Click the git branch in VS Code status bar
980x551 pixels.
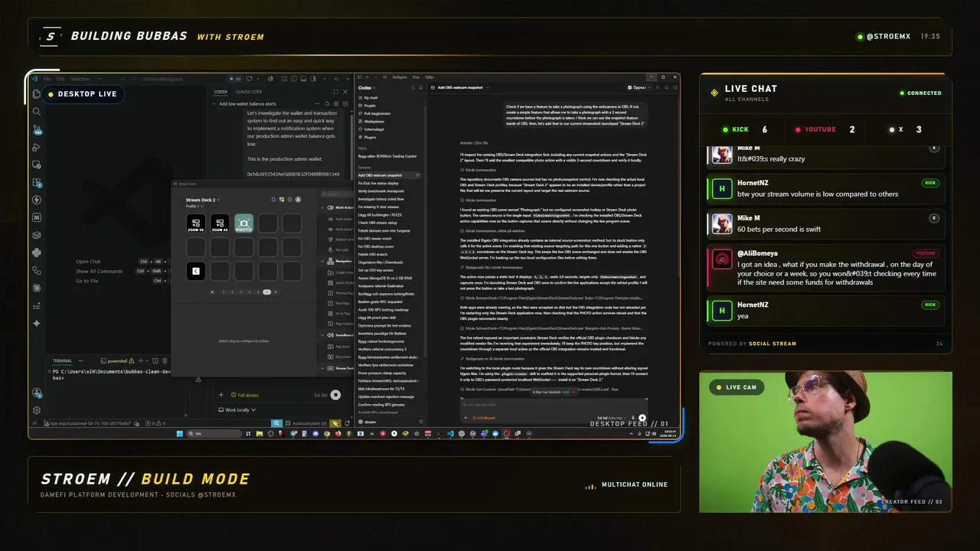(x=90, y=423)
